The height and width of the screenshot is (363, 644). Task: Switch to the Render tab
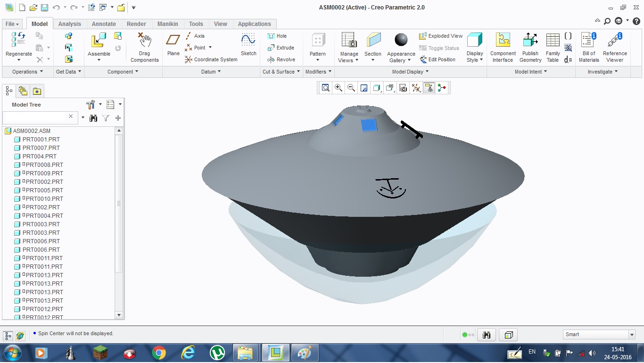pyautogui.click(x=137, y=24)
